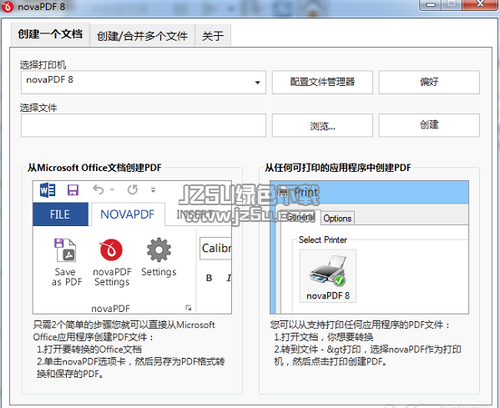Click the gear Settings icon
The image size is (500, 408).
[x=159, y=250]
